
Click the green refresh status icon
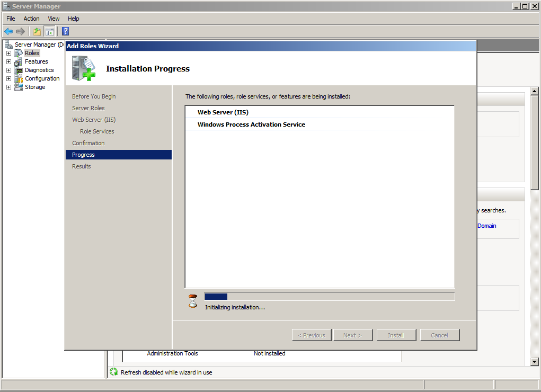pos(113,372)
